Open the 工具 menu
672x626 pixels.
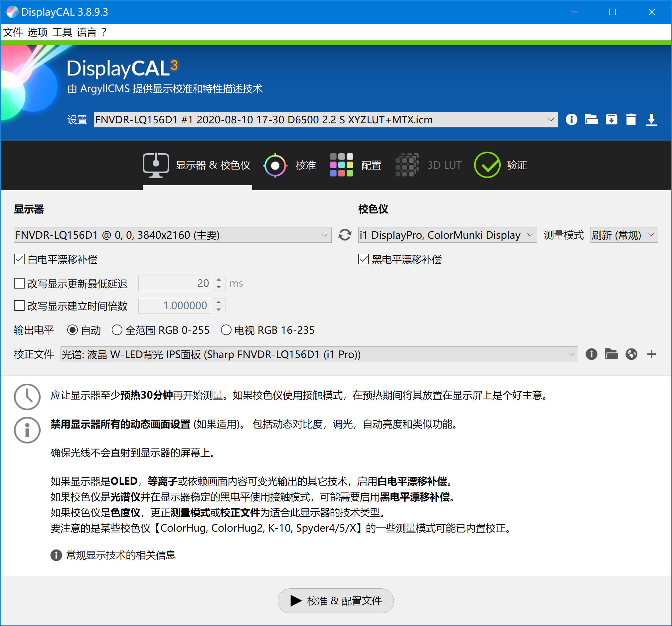point(62,33)
